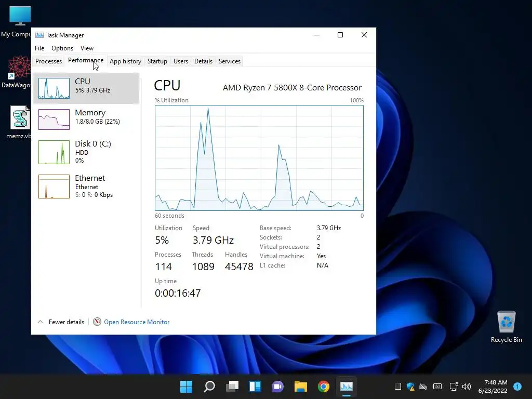This screenshot has height=399, width=532.
Task: Open the Startup tab
Action: (x=157, y=61)
